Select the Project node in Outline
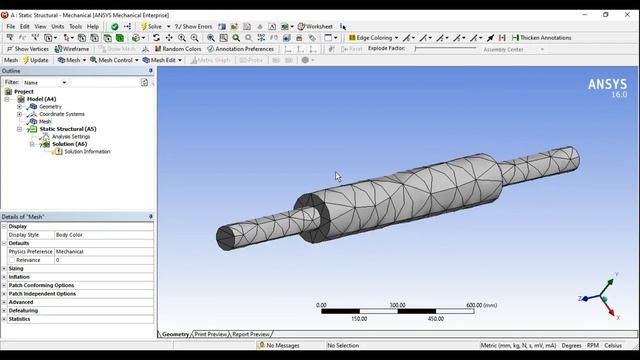 [24, 91]
